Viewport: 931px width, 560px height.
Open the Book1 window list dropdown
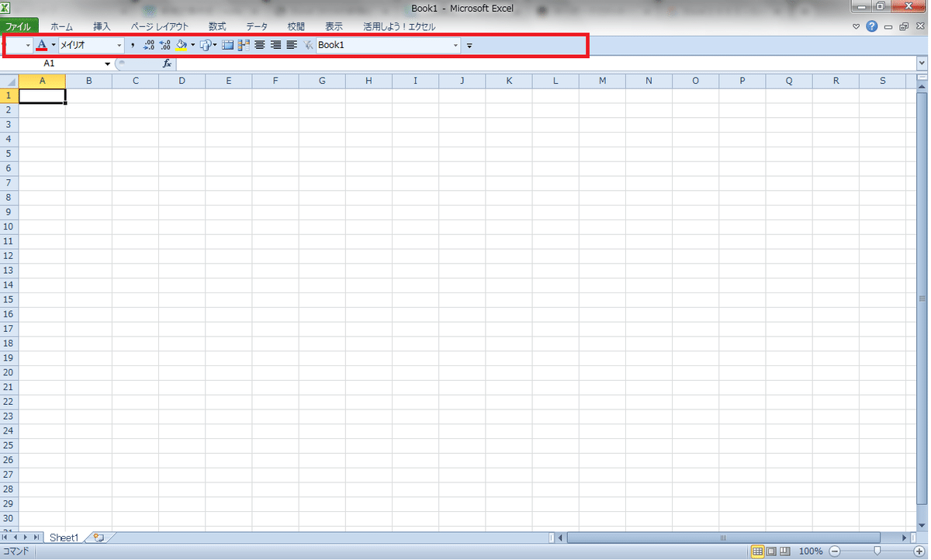455,45
